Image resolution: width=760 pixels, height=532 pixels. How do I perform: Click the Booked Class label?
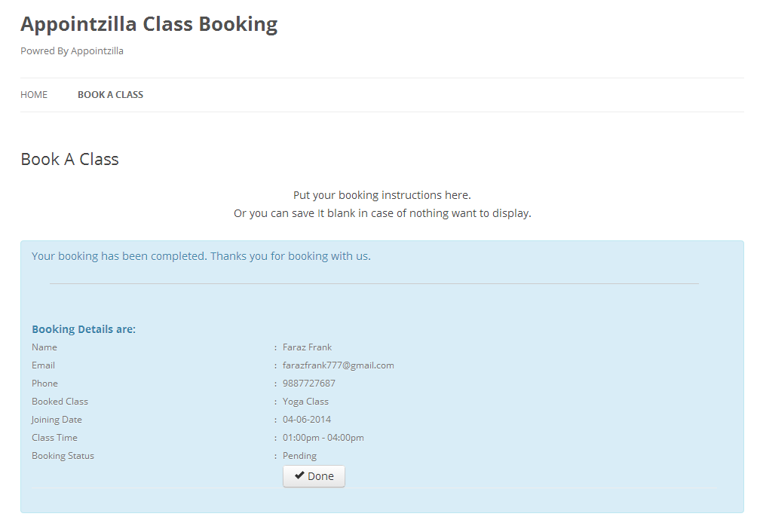(x=60, y=402)
